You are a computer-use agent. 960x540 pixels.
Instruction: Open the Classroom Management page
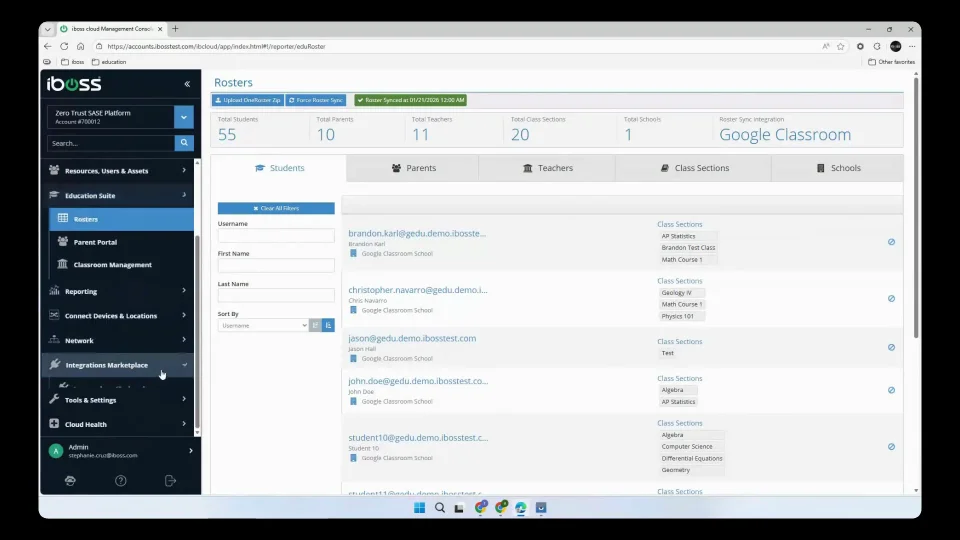pyautogui.click(x=112, y=264)
